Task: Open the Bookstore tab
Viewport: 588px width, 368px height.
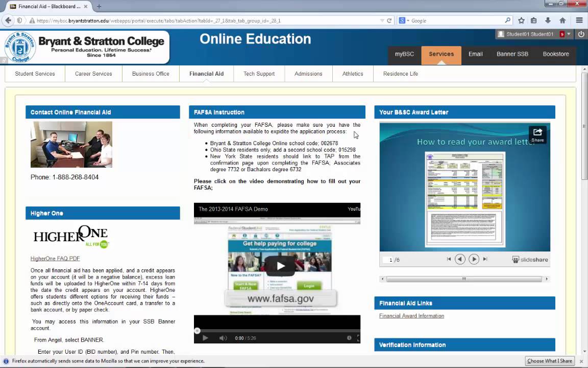Action: tap(556, 54)
